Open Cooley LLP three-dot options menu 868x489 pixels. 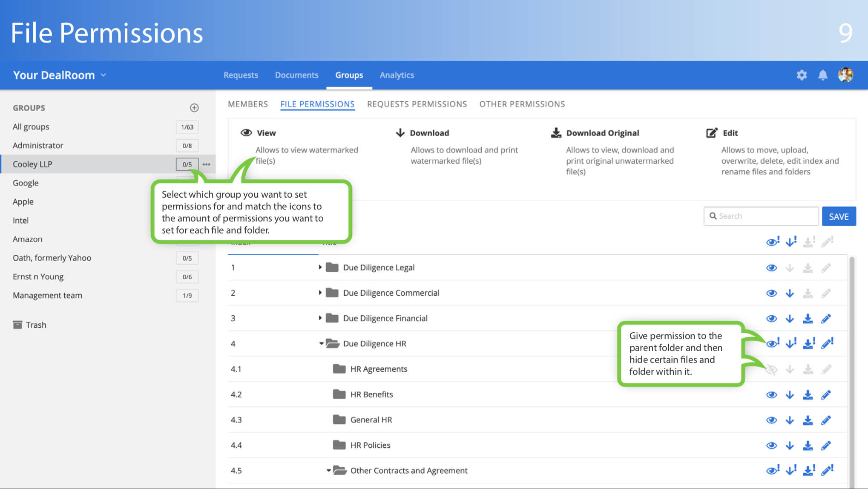(x=207, y=164)
